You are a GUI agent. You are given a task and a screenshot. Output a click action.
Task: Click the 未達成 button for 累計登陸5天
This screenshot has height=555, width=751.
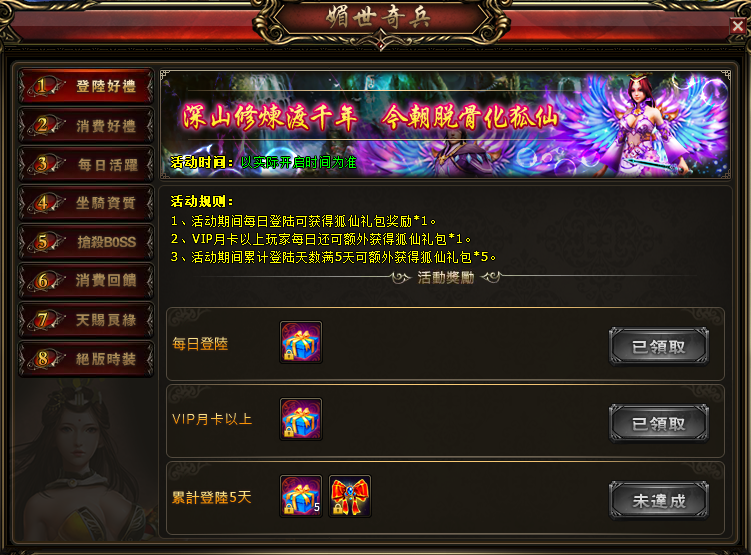tap(659, 500)
